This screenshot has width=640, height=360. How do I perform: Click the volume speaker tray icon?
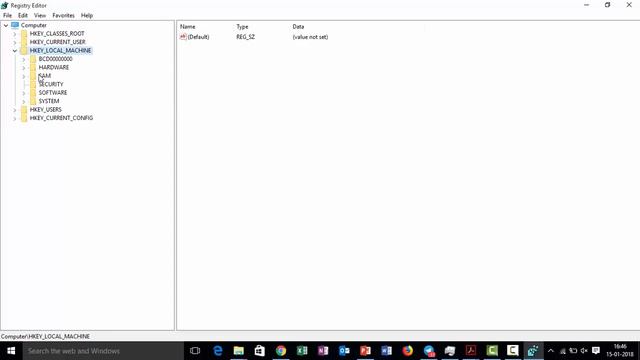pyautogui.click(x=584, y=351)
